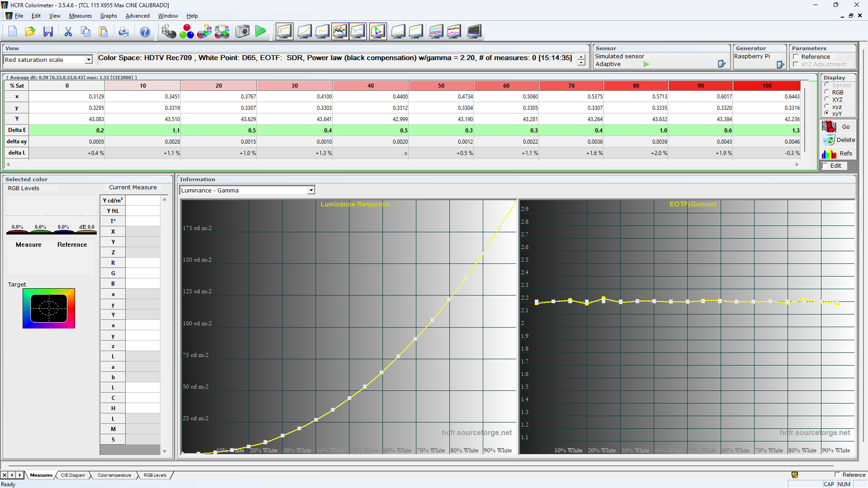Viewport: 868px width, 488px height.
Task: Click the Save file toolbar icon
Action: 48,32
